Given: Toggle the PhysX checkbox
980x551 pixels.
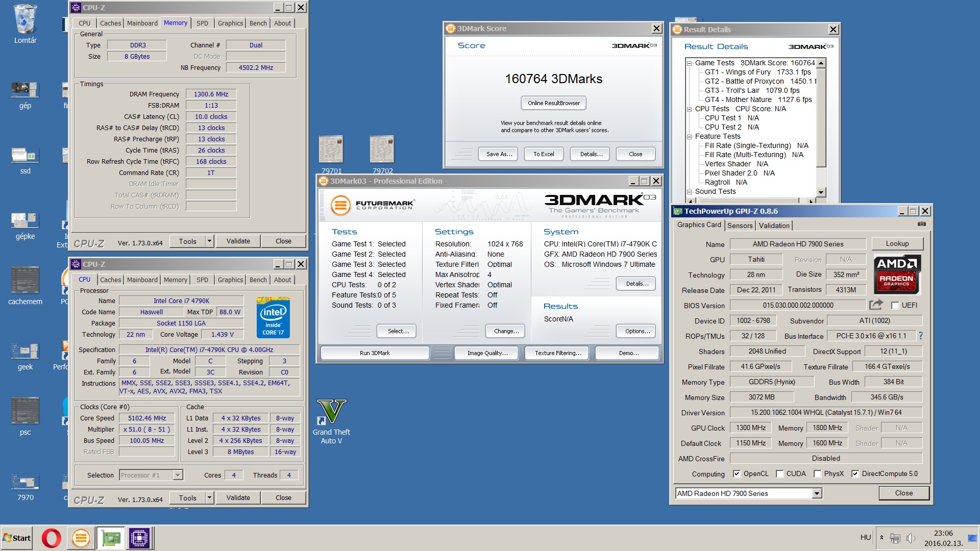Looking at the screenshot, I should tap(817, 473).
